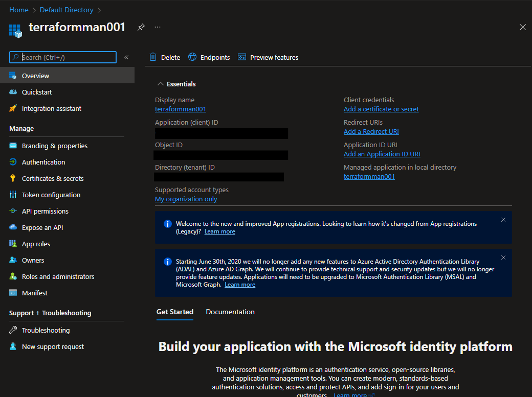This screenshot has width=532, height=397.
Task: Open managed application terraformman001 link
Action: pyautogui.click(x=369, y=176)
